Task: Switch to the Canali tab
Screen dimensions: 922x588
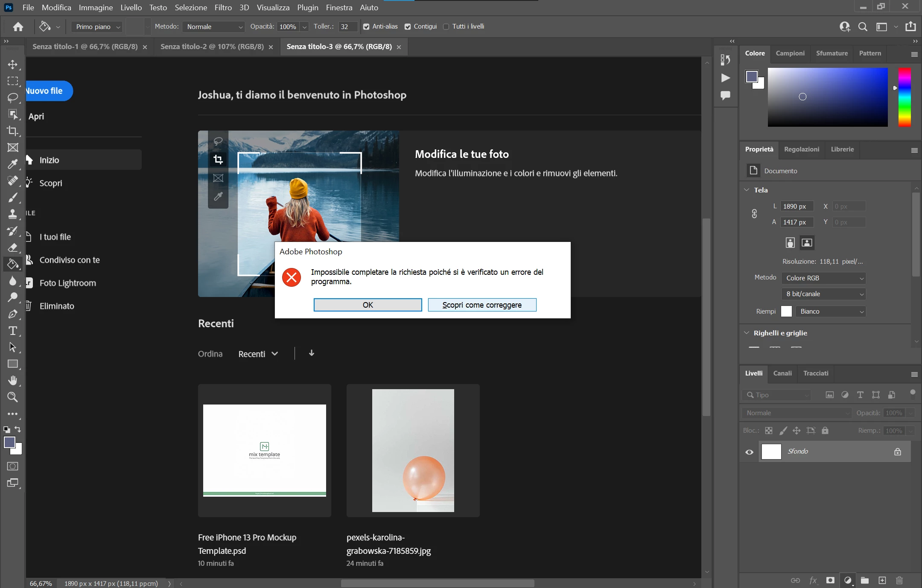Action: [782, 373]
